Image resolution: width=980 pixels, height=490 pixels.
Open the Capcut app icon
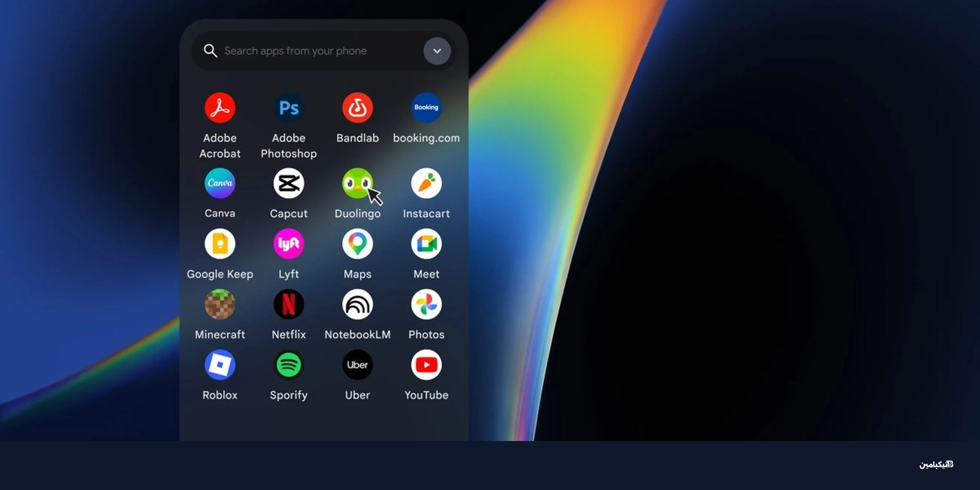point(289,183)
